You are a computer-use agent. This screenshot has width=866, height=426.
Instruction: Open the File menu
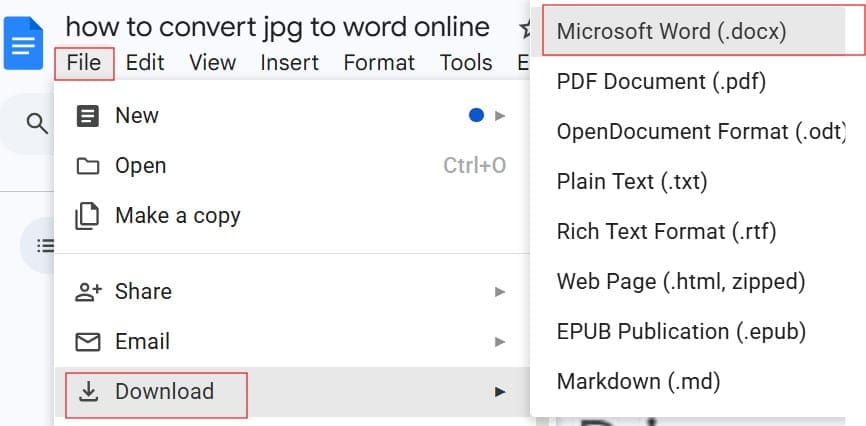(x=84, y=63)
